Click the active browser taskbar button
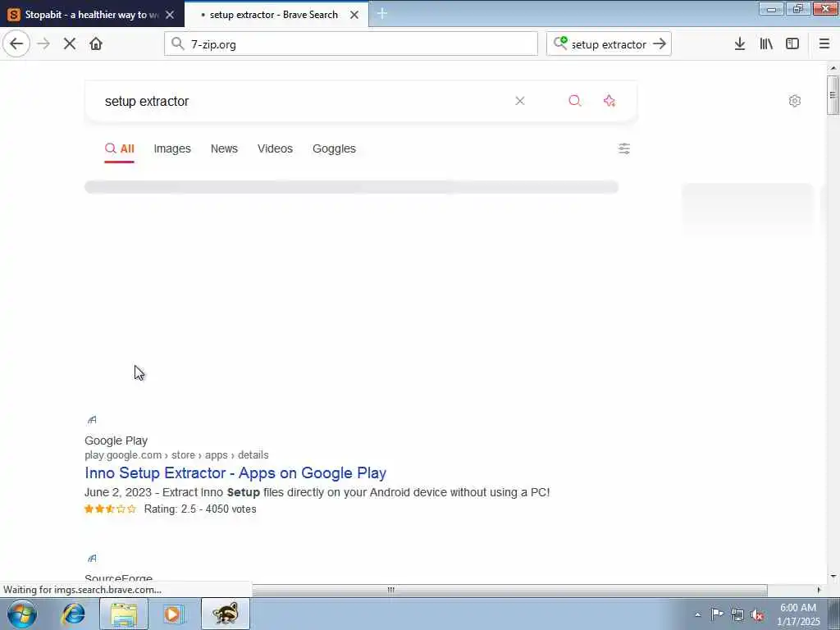The height and width of the screenshot is (630, 840). [x=226, y=614]
